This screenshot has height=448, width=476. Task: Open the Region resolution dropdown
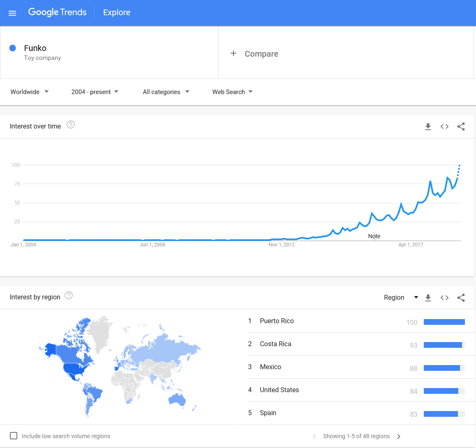(401, 298)
